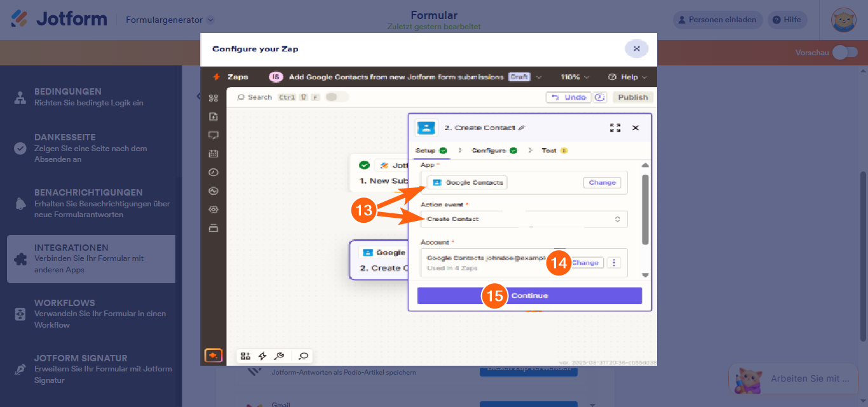Click the add-note icon in the canvas toolbar
Image resolution: width=868 pixels, height=407 pixels.
303,356
